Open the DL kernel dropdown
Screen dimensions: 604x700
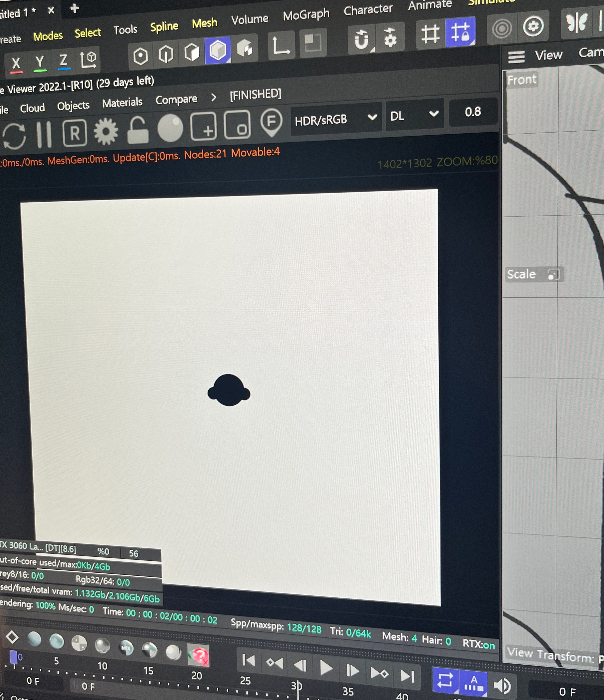coord(415,115)
